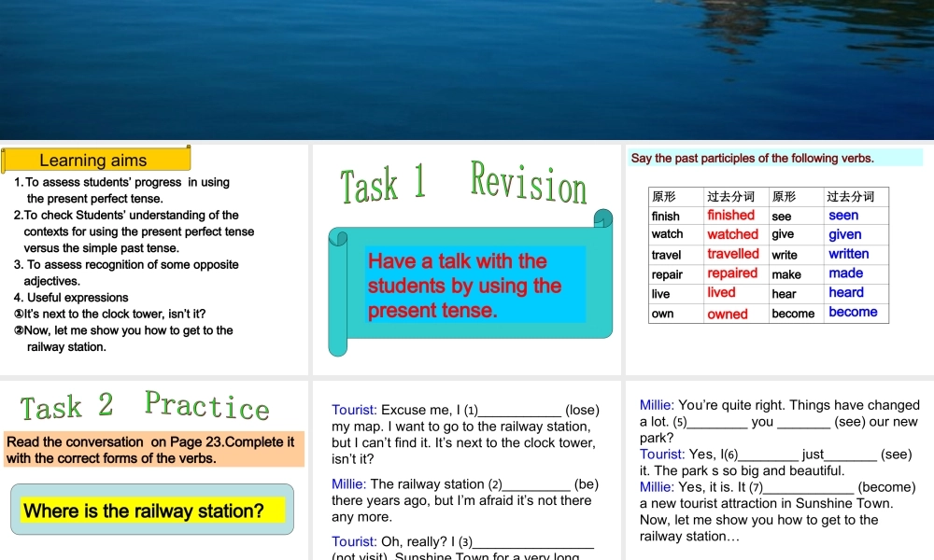Click 'Read the conversation on Page 23' instruction box

click(154, 449)
